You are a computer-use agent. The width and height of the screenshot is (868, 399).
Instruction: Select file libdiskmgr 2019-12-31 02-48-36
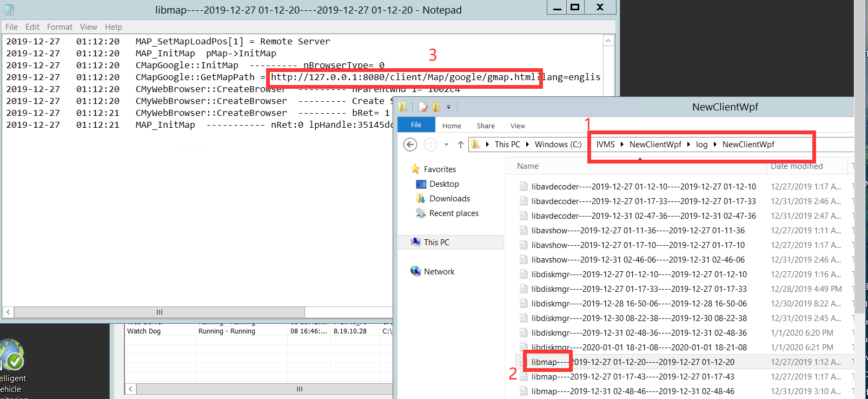coord(639,333)
